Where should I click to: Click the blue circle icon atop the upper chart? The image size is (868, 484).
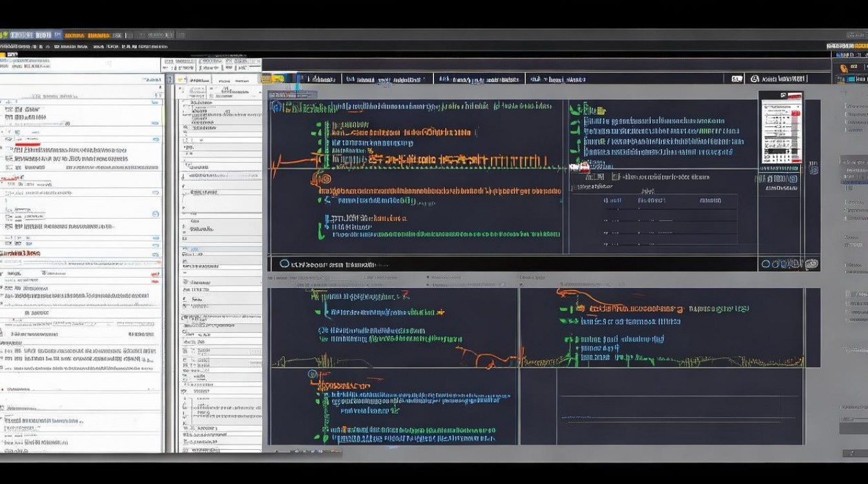point(276,107)
